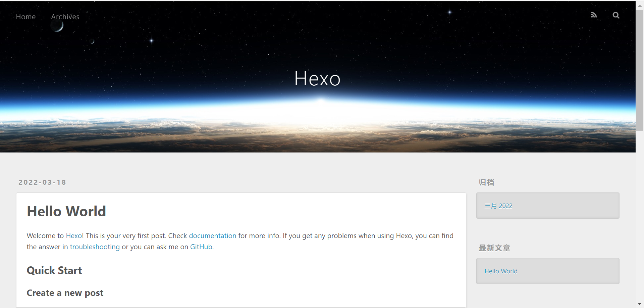Click the RSS feed icon
Image resolution: width=644 pixels, height=308 pixels.
[594, 15]
